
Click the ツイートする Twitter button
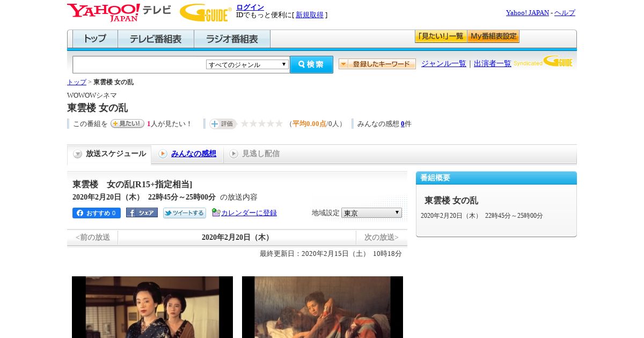click(185, 213)
